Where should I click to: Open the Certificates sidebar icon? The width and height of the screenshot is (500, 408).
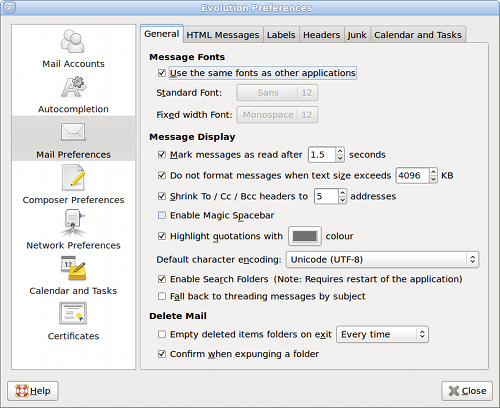[73, 313]
